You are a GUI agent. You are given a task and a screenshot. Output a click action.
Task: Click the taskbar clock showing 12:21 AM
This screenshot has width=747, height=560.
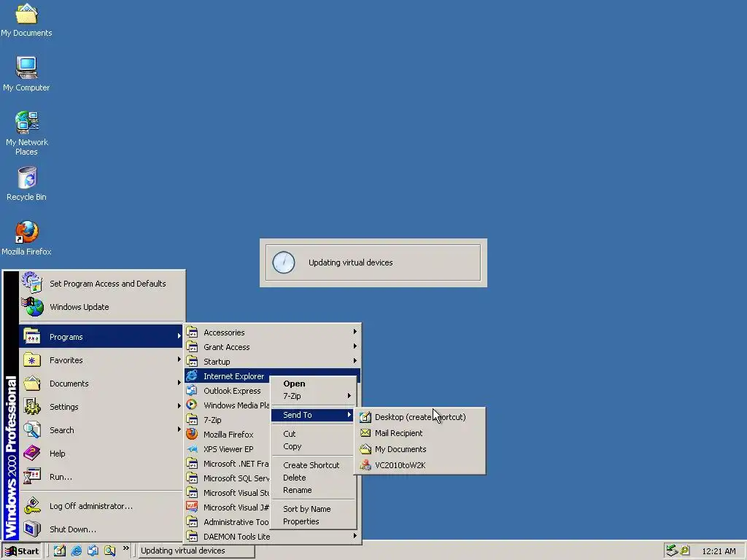[719, 551]
